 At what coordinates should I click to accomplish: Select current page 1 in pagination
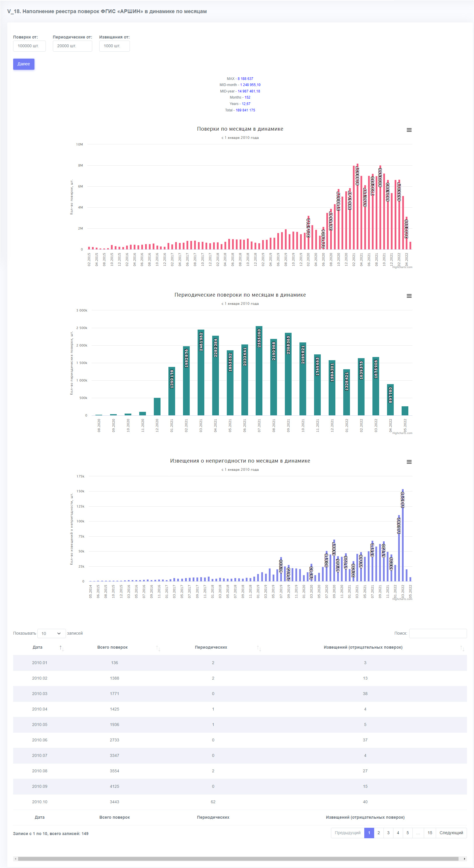point(369,833)
